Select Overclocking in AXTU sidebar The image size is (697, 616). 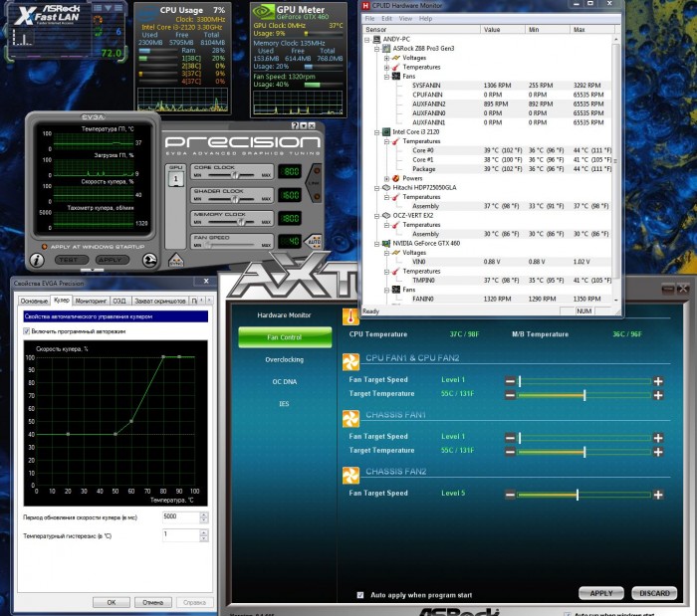point(285,359)
